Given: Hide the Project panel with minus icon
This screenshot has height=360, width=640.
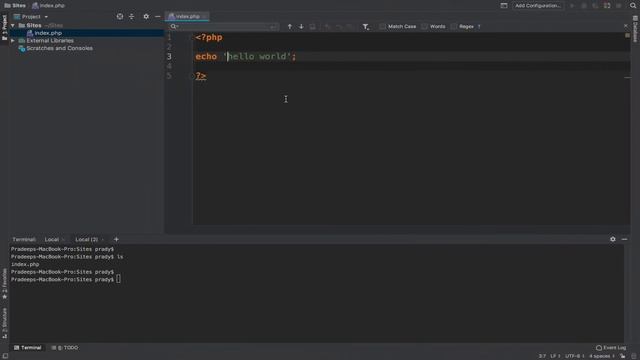Looking at the screenshot, I should point(158,17).
